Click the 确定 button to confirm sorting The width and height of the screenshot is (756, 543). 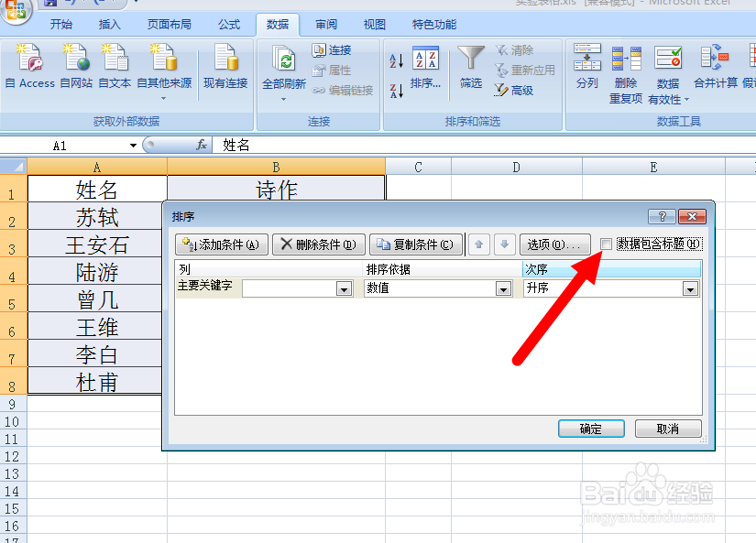590,428
